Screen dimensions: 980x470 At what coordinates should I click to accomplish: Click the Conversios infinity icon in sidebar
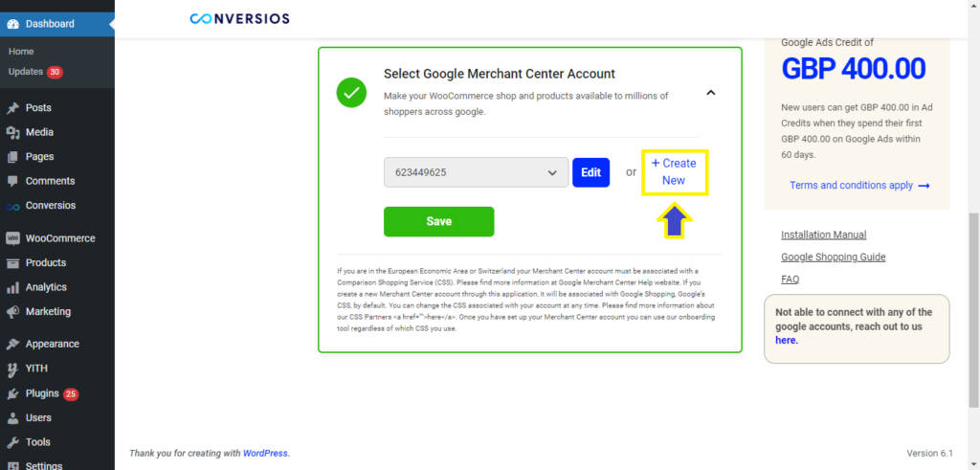(13, 206)
